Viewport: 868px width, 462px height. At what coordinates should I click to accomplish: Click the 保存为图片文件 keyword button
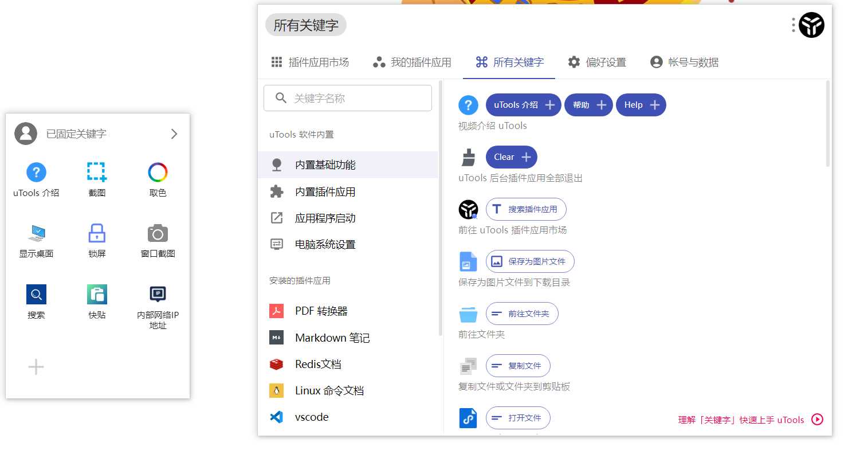[530, 261]
